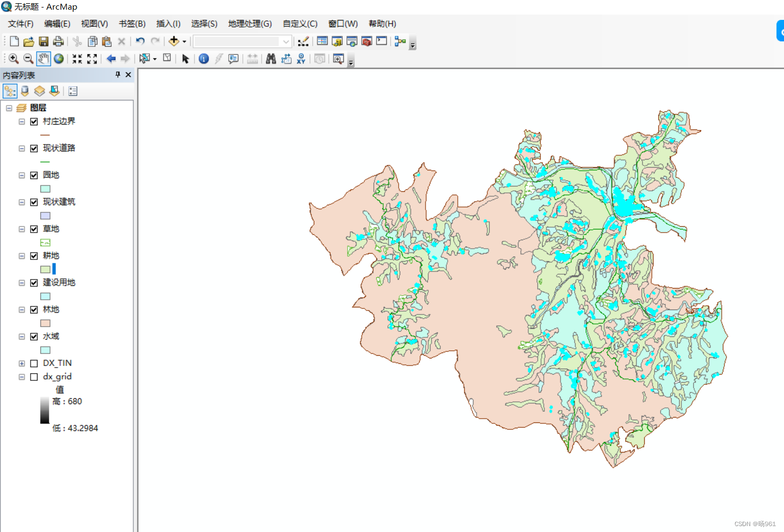Activate the Pan hand tool
The height and width of the screenshot is (532, 784).
point(44,59)
